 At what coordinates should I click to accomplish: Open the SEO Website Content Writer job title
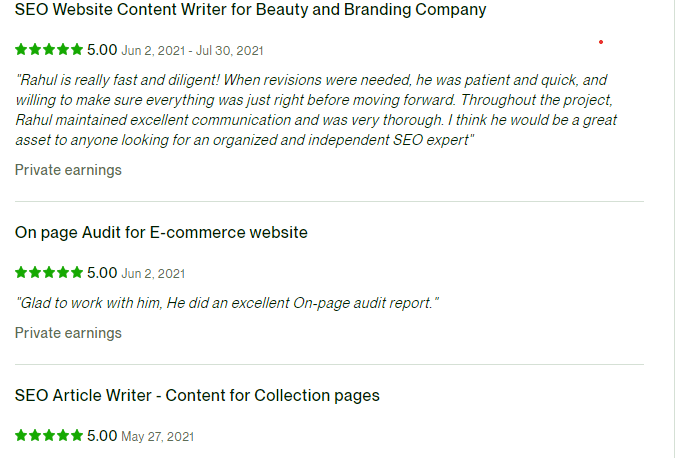250,10
